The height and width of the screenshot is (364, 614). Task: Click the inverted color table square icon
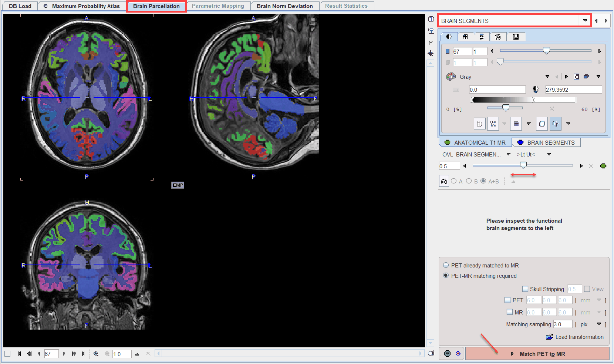click(576, 77)
